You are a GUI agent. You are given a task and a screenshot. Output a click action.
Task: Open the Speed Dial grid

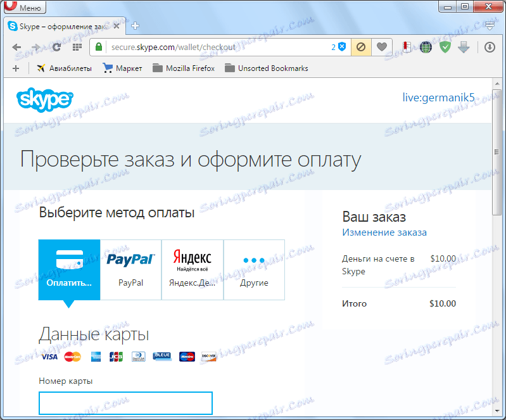pos(77,47)
